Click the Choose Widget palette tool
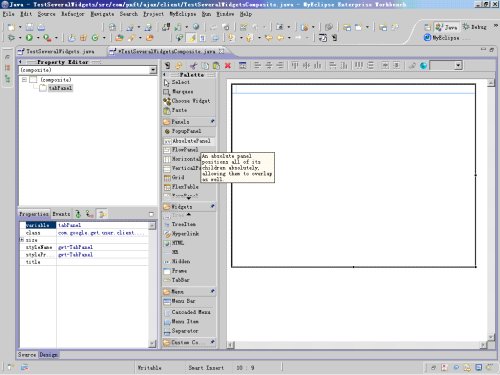The width and height of the screenshot is (500, 375). click(187, 101)
